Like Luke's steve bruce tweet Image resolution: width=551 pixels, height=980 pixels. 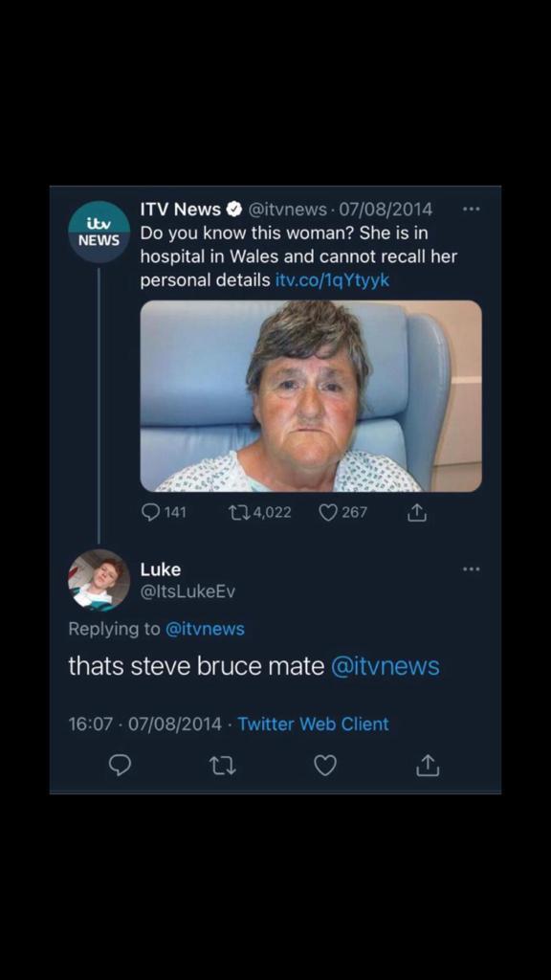[325, 765]
